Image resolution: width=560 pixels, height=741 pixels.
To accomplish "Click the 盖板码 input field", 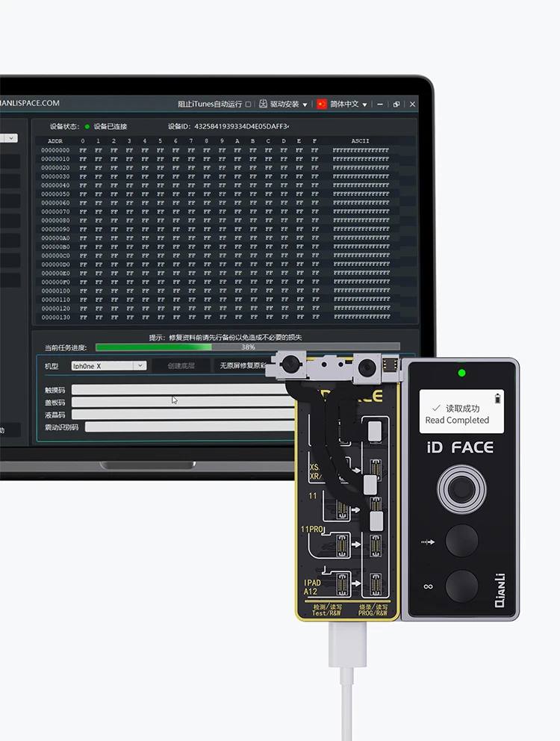I will tap(184, 402).
